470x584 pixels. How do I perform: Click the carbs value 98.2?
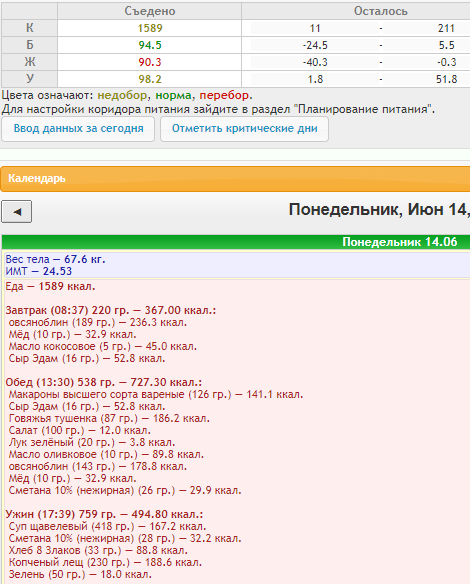(x=150, y=79)
